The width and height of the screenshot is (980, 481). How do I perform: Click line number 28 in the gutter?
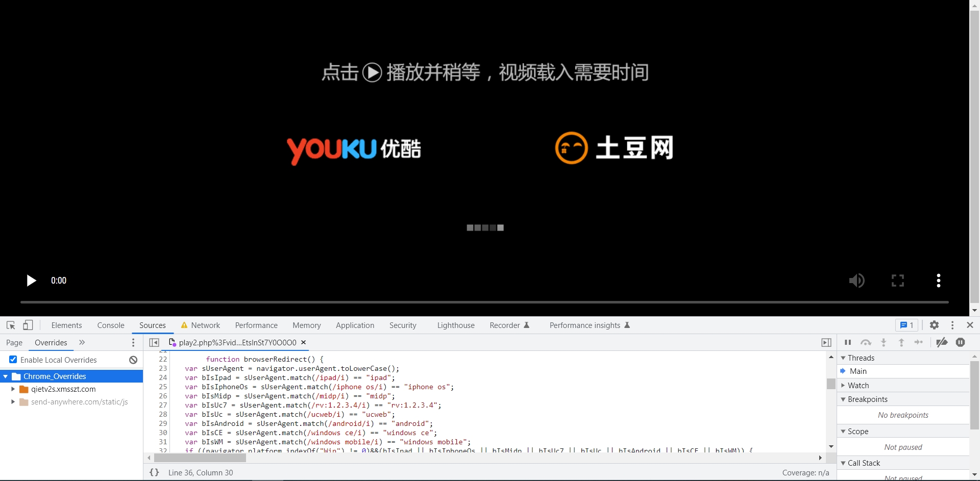click(x=163, y=414)
